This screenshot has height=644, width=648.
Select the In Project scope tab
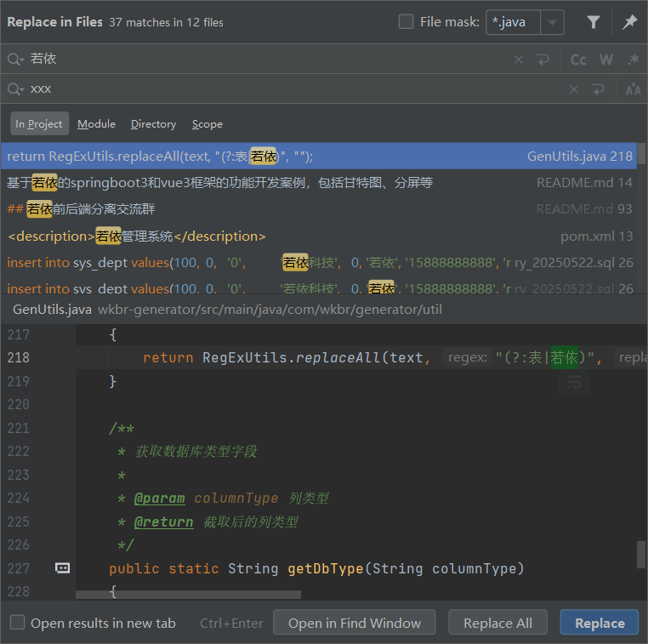click(39, 123)
